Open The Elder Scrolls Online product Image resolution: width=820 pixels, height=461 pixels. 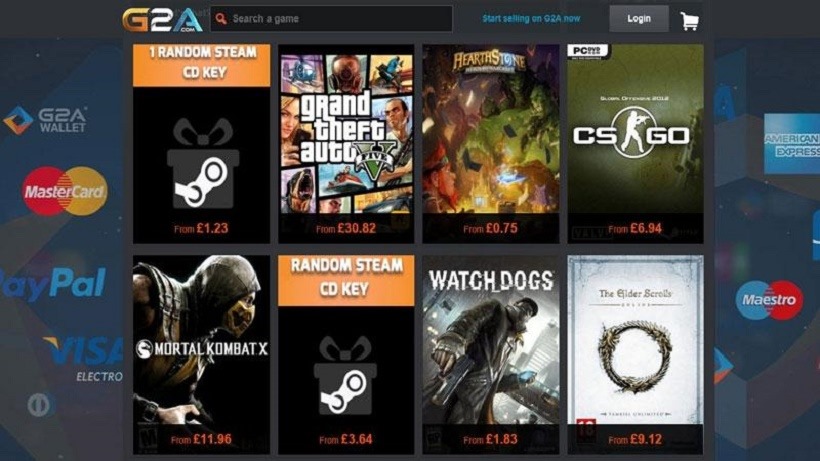(635, 355)
